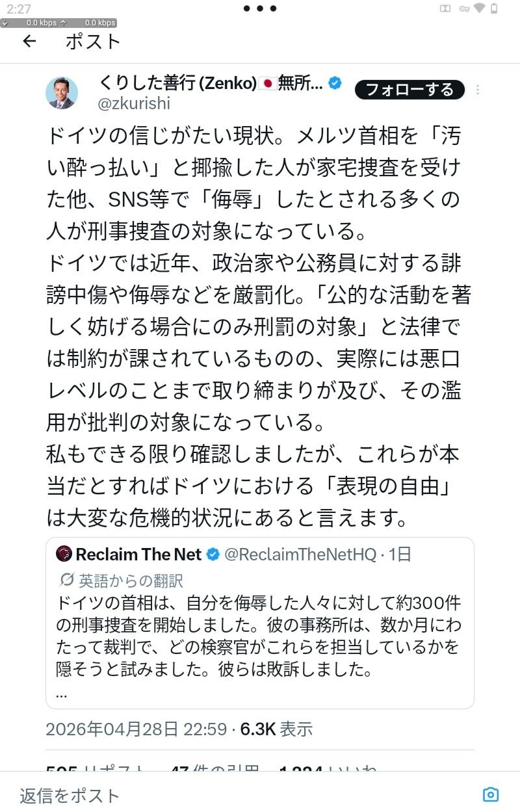The image size is (520, 812).
Task: Tap the Reclaim The Net logo avatar
Action: click(64, 555)
